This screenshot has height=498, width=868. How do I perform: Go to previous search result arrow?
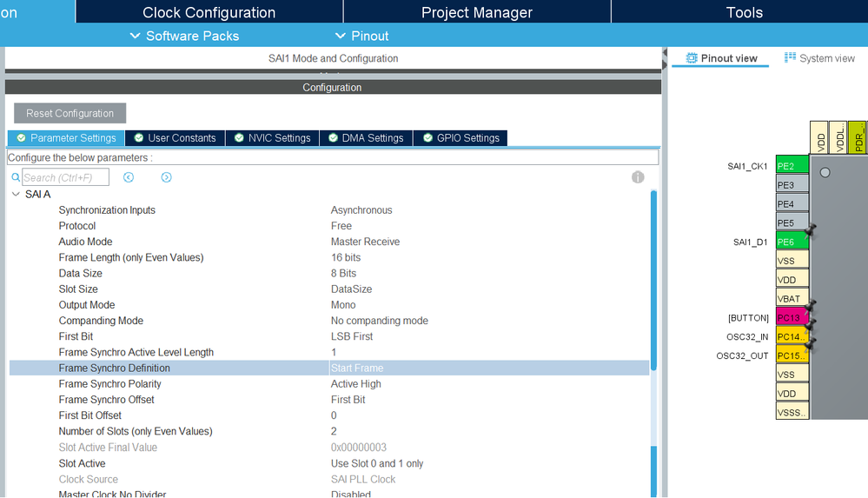[x=129, y=177]
